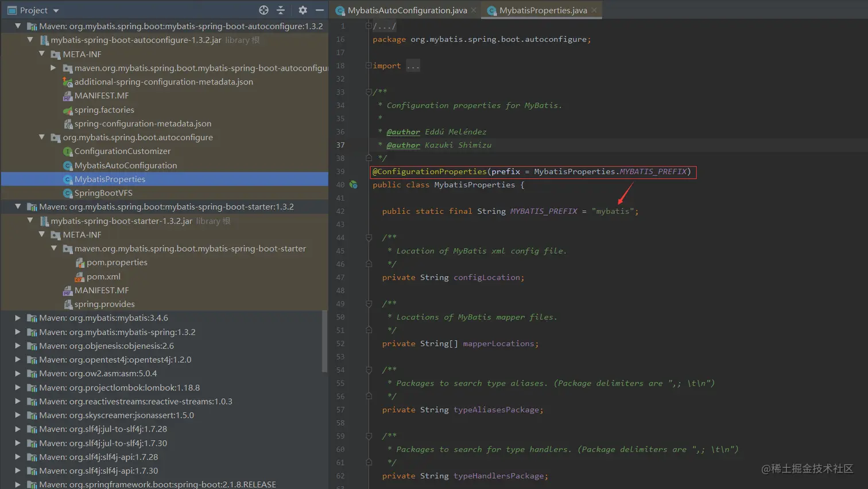The width and height of the screenshot is (868, 489).
Task: Select the MybatisProperties.java tab
Action: 543,10
